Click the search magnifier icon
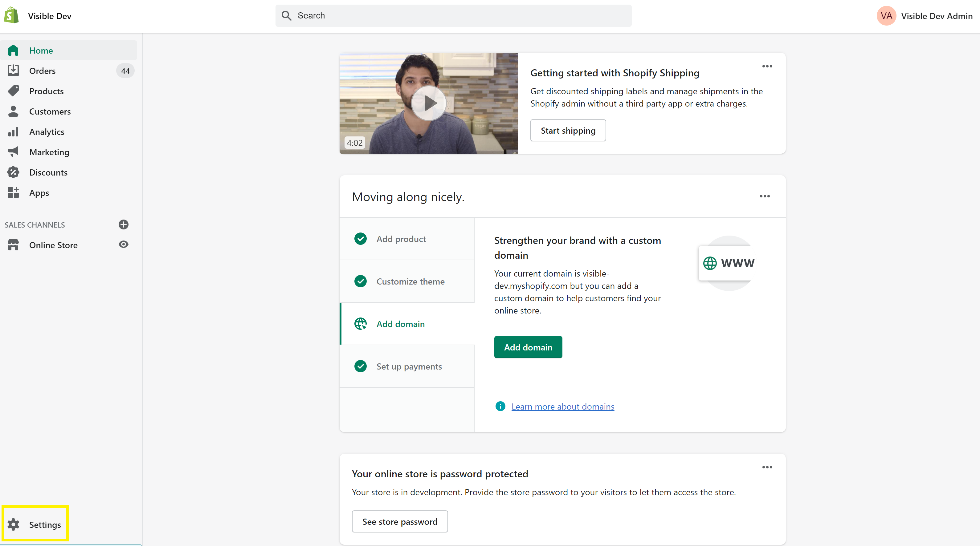Screen dimensions: 980x546 click(286, 16)
